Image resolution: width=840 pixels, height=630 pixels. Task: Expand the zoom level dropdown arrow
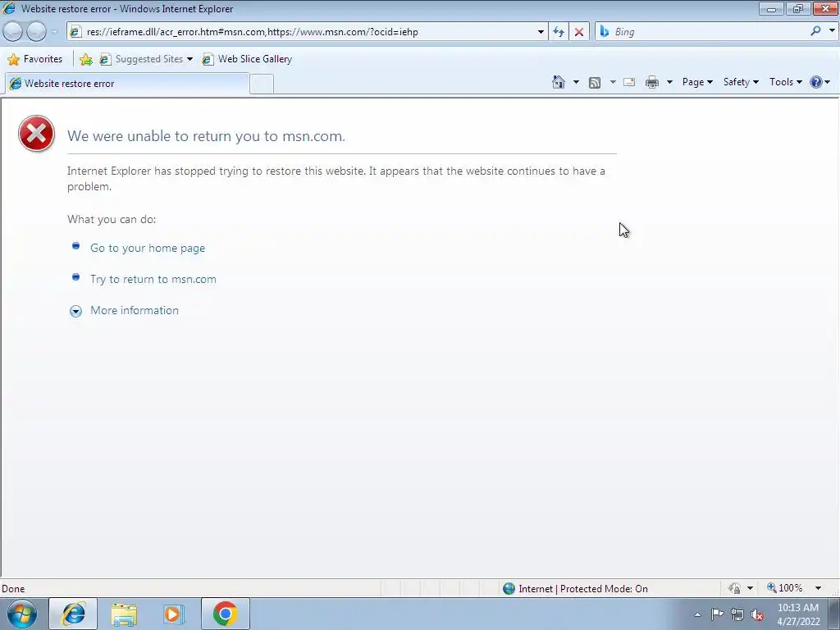point(818,588)
